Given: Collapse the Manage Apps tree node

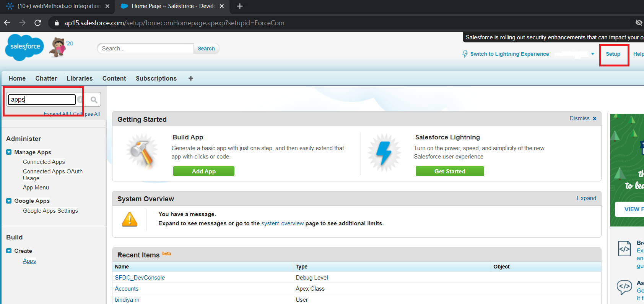Looking at the screenshot, I should (9, 152).
